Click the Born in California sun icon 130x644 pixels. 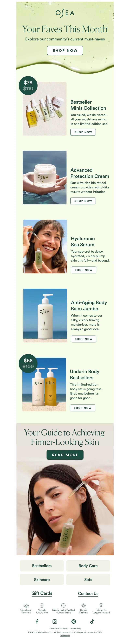(x=84, y=605)
